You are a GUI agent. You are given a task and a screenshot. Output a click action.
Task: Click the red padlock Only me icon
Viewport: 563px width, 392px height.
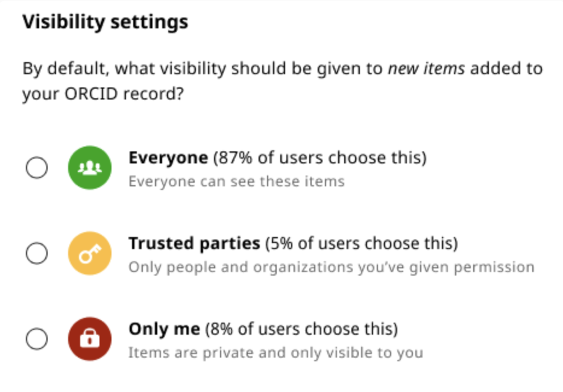[90, 340]
